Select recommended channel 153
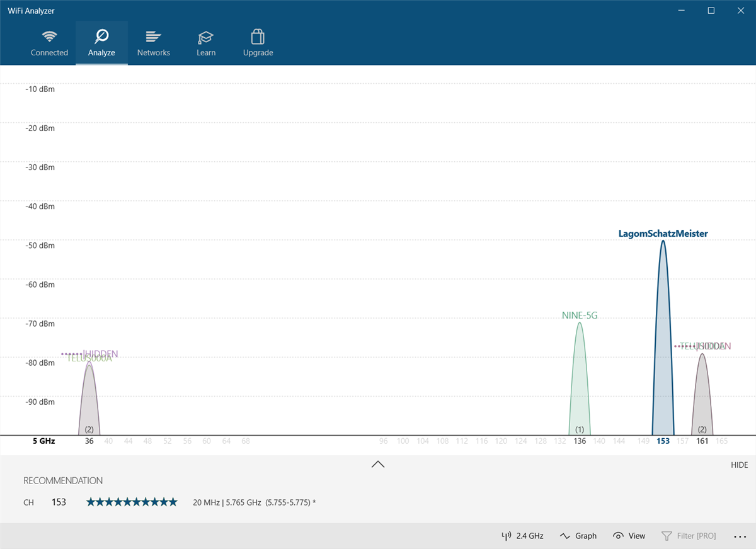Viewport: 756px width, 549px height. [x=59, y=502]
